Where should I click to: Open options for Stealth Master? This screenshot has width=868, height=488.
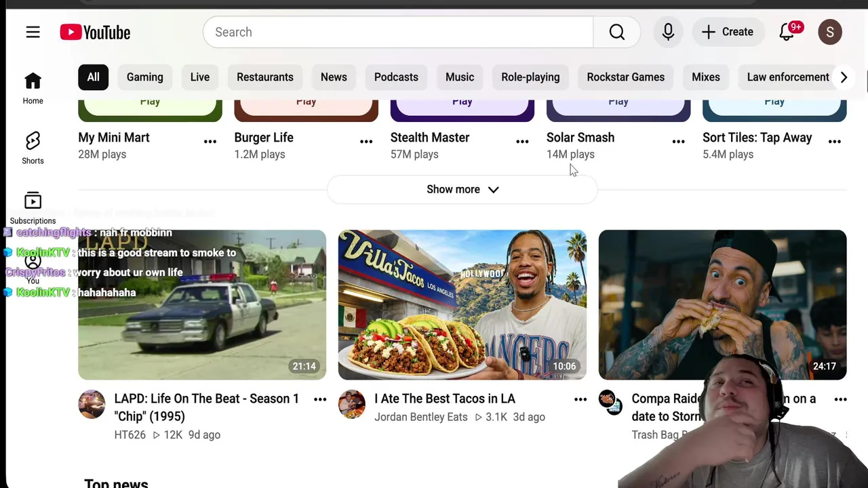[x=522, y=142]
